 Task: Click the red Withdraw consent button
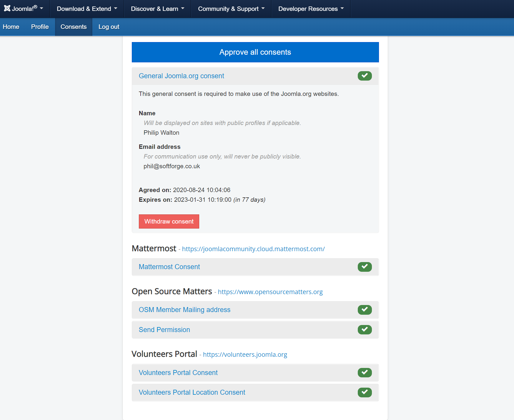point(169,221)
